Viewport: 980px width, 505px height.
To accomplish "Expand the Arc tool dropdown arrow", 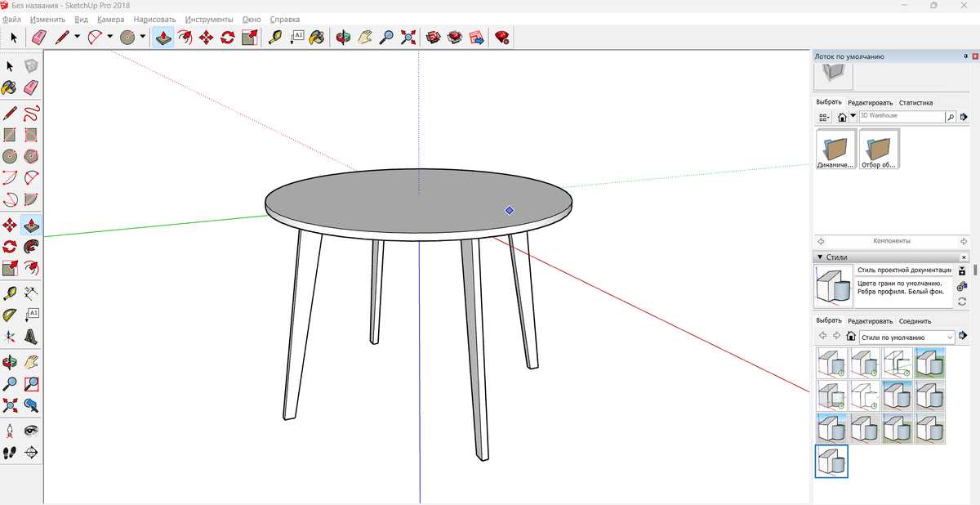I will tap(110, 37).
